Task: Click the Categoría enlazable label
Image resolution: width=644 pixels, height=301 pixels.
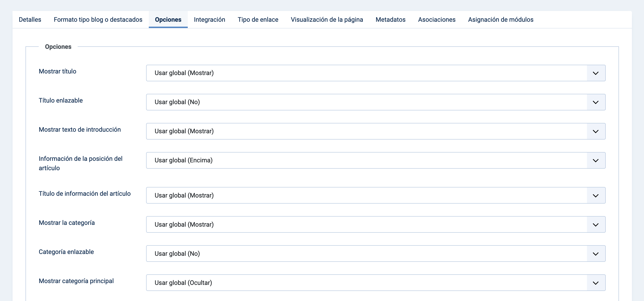Action: 66,252
